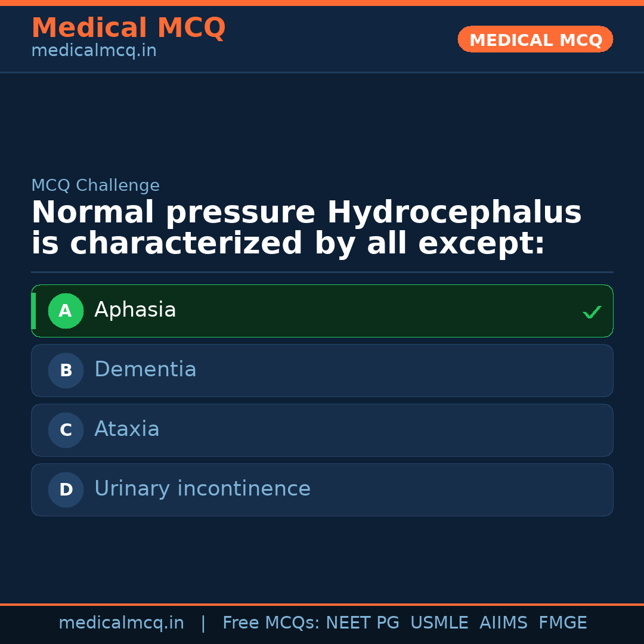Choose the Dementia answer option
Image resolution: width=644 pixels, height=644 pixels.
145,370
